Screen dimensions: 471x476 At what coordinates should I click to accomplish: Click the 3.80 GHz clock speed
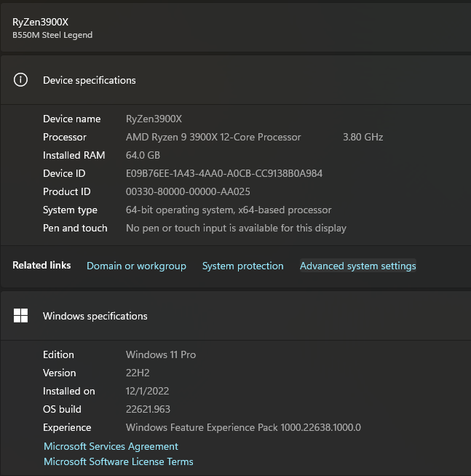click(363, 137)
